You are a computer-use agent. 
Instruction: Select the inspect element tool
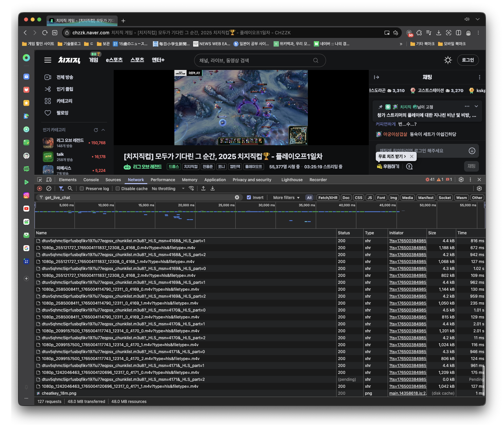click(x=40, y=180)
